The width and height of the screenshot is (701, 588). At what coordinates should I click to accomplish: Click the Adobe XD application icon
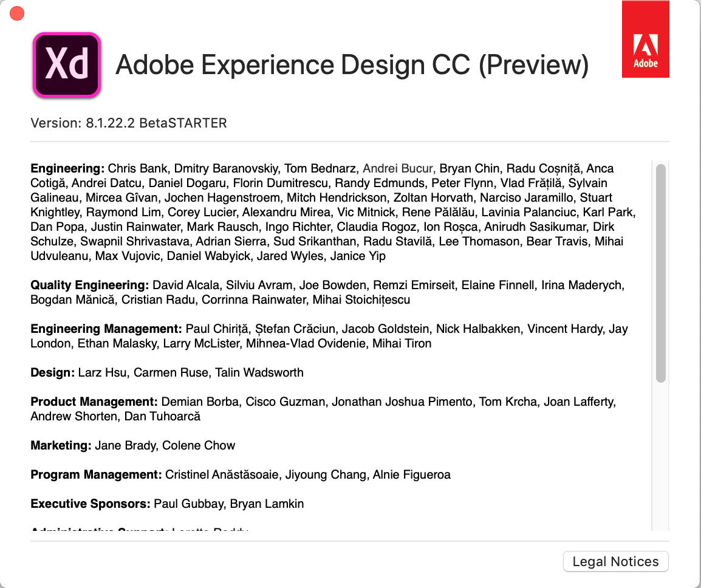click(x=67, y=65)
